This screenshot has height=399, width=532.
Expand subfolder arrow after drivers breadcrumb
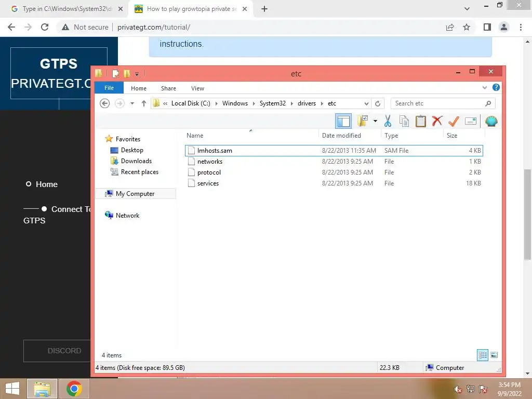coord(322,103)
